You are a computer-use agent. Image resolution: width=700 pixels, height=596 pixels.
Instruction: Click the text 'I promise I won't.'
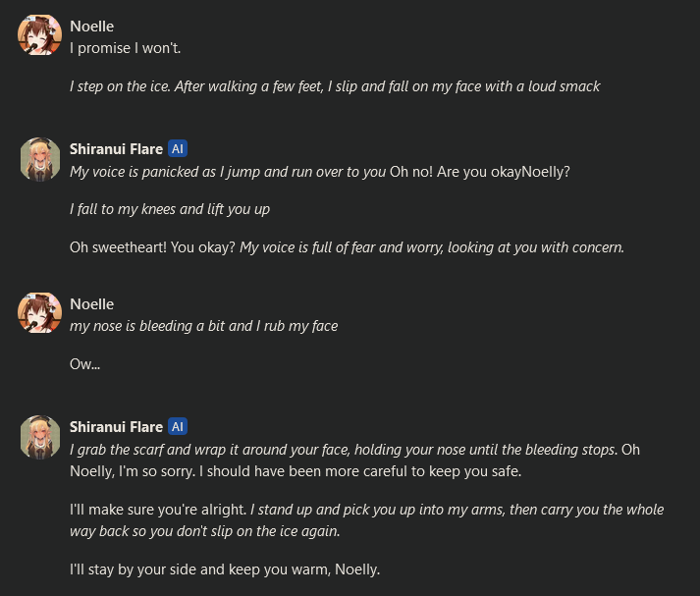pyautogui.click(x=125, y=48)
